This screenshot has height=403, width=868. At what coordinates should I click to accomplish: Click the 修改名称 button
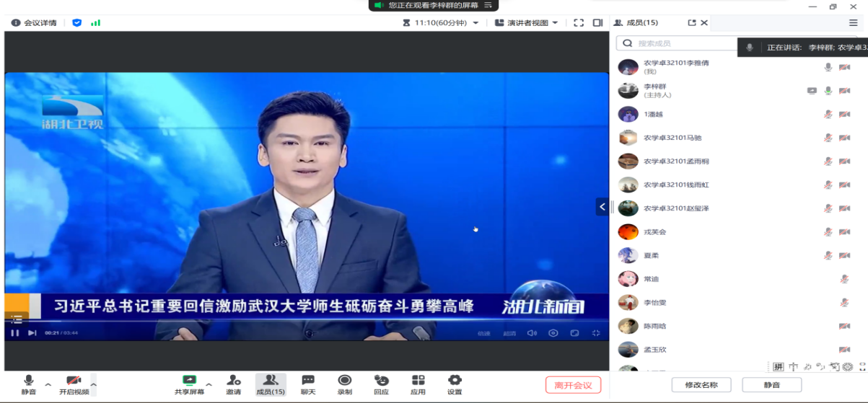tap(701, 385)
